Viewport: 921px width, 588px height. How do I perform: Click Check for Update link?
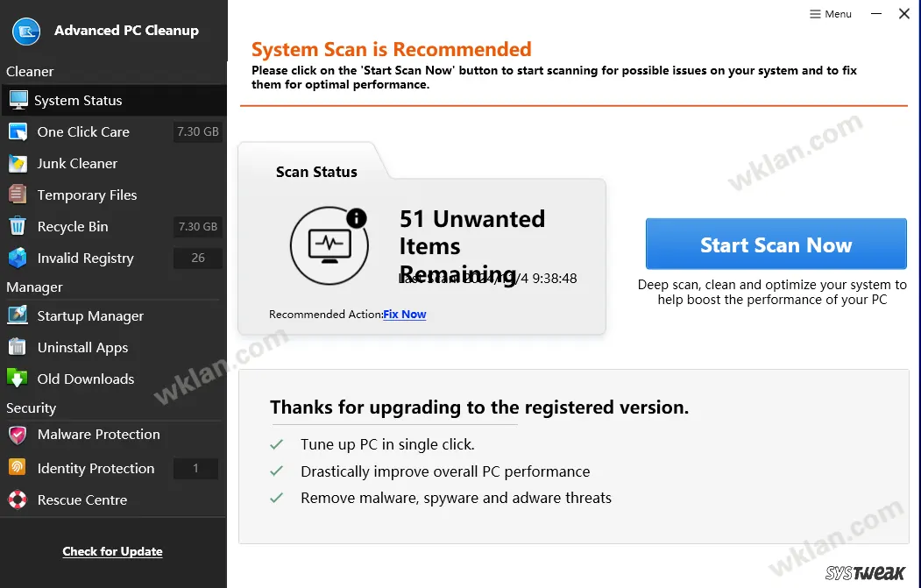pos(113,551)
